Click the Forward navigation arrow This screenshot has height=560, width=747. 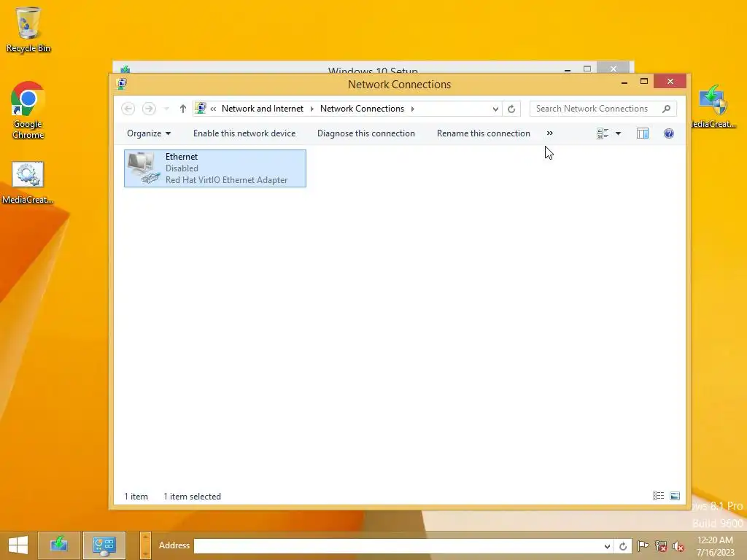coord(149,109)
